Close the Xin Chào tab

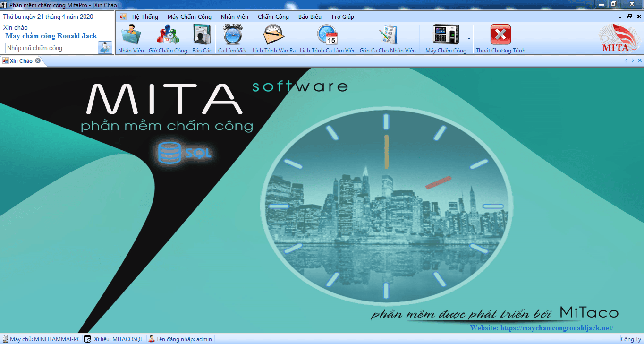(38, 60)
